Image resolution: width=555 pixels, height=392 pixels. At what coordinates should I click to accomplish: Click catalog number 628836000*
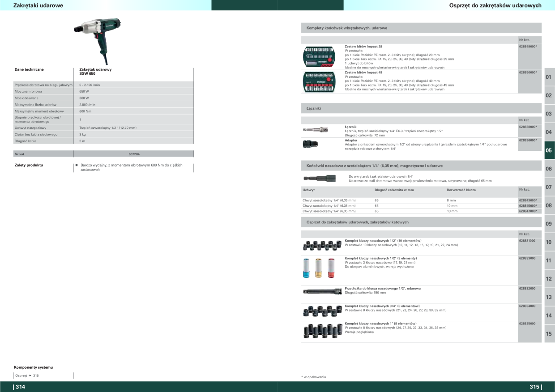pos(528,141)
